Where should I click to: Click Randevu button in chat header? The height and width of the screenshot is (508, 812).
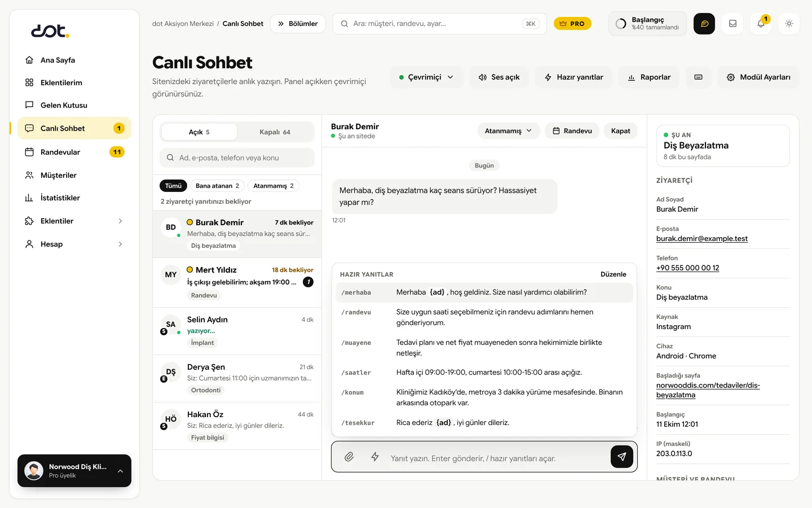click(x=572, y=131)
